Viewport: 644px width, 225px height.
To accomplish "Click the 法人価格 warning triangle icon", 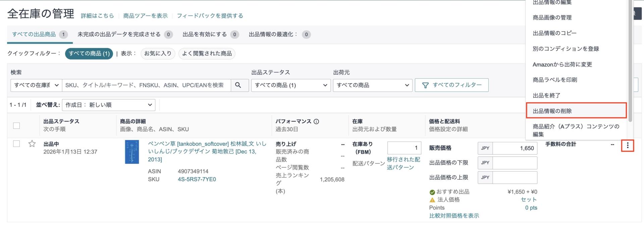I will tap(432, 200).
